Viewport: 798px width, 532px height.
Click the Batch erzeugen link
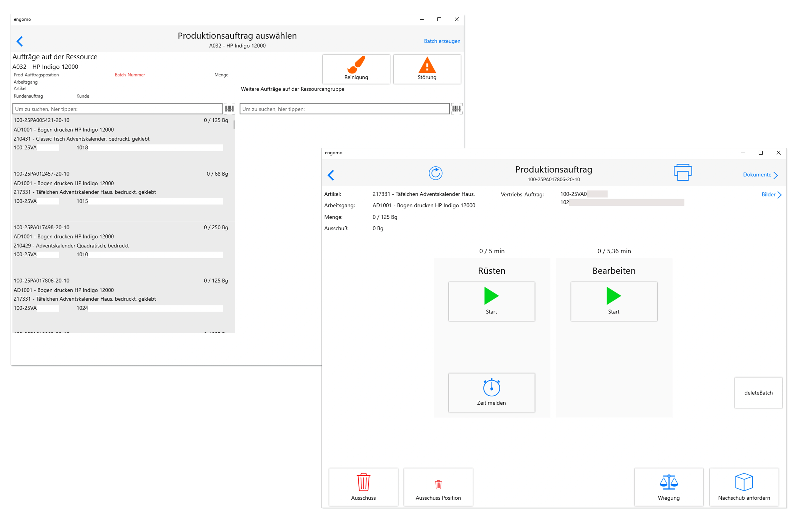pyautogui.click(x=442, y=41)
